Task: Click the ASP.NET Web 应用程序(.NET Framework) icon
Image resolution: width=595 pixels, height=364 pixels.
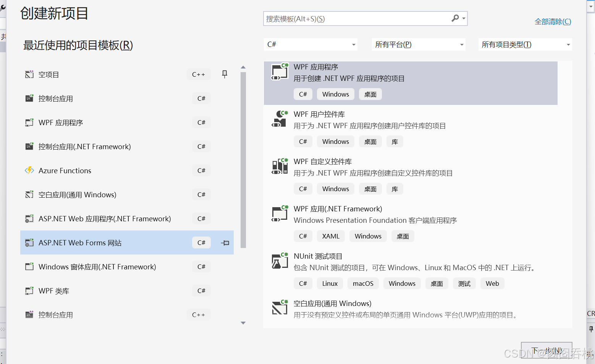Action: coord(29,219)
